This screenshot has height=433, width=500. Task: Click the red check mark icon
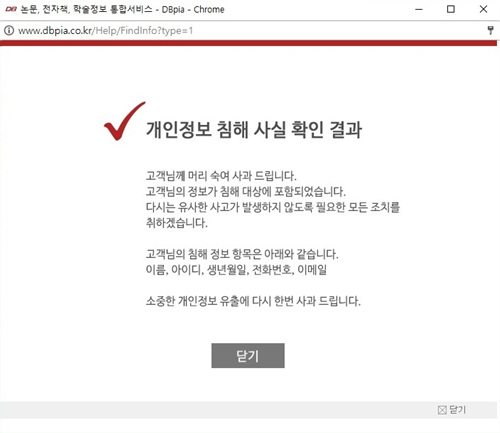(125, 121)
